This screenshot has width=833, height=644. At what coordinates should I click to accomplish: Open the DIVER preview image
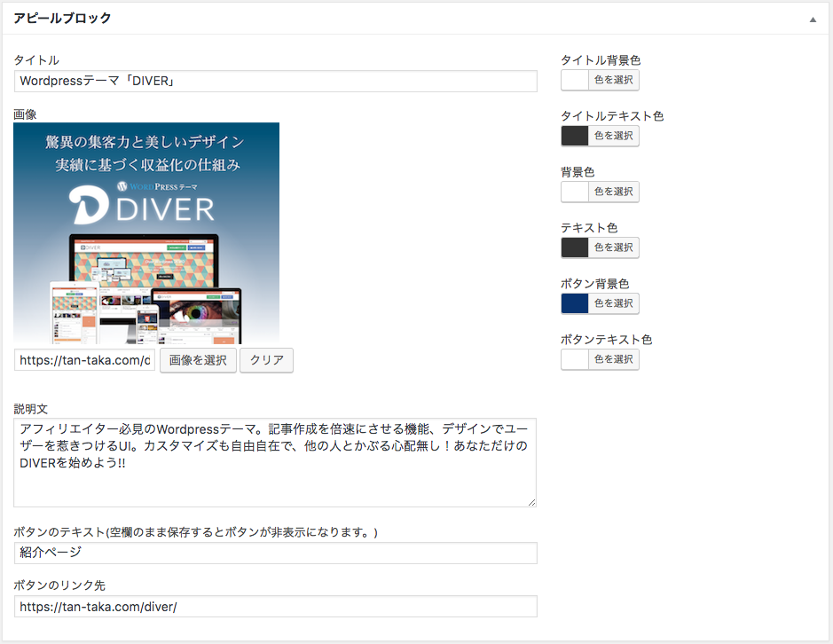pos(146,233)
